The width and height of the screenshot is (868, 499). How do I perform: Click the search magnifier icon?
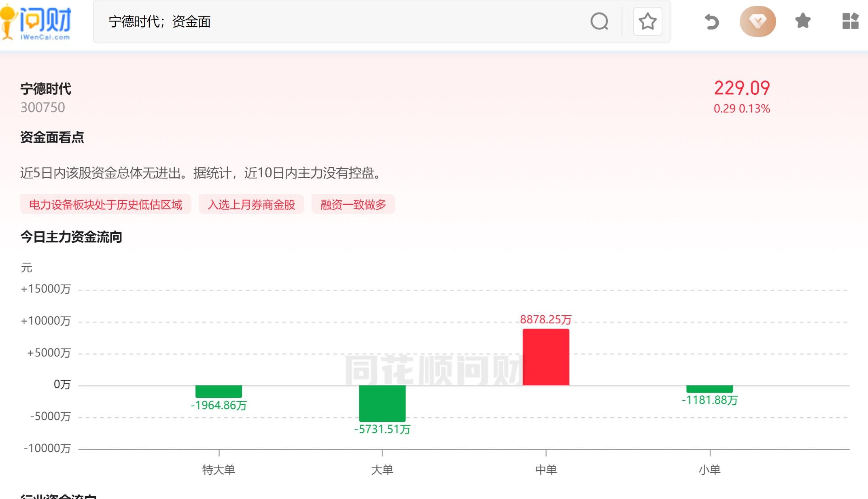(599, 22)
